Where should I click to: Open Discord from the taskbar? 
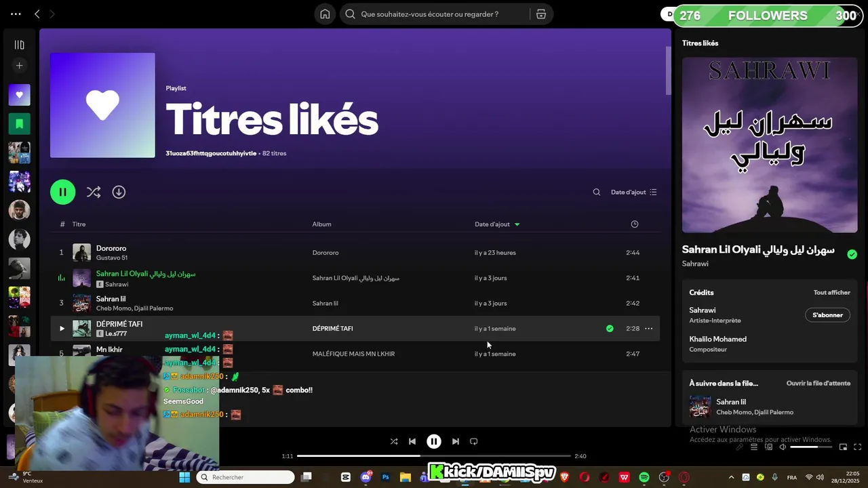(x=366, y=477)
